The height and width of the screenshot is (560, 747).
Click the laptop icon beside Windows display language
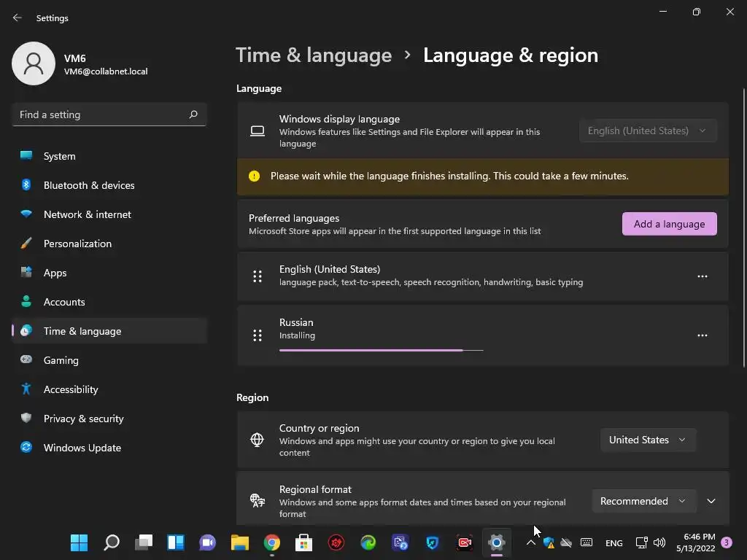(258, 131)
